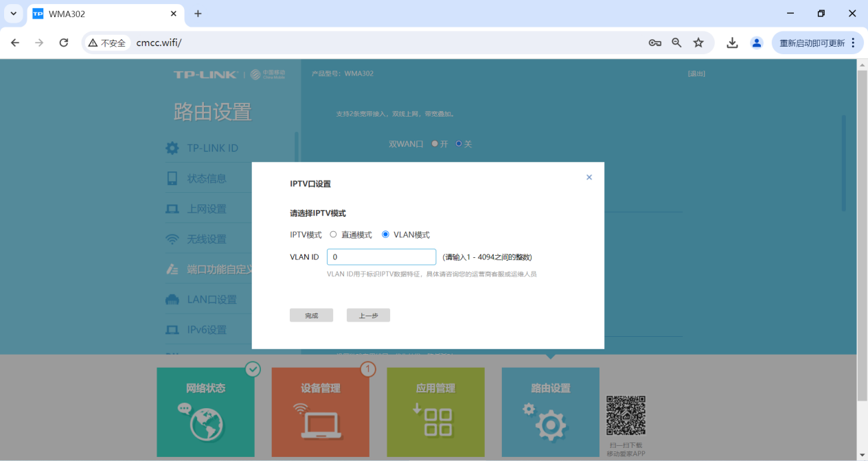Click the password key icon
868x461 pixels.
coord(655,43)
